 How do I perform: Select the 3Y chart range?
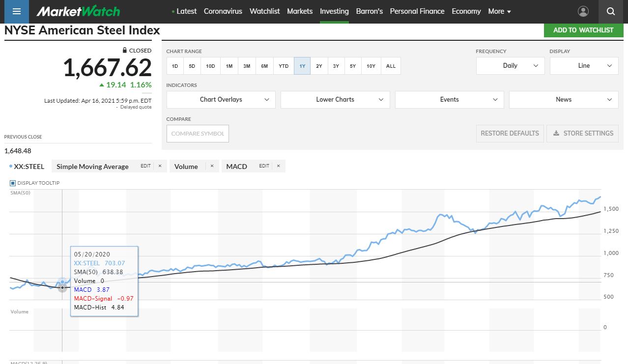(x=336, y=66)
